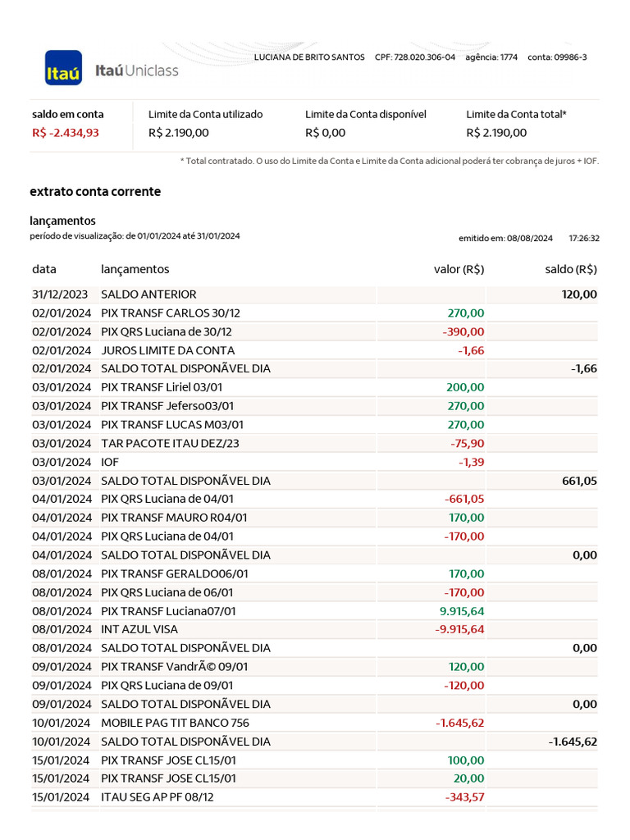This screenshot has width=630, height=840.
Task: Select the SALDO ANTERIOR row
Action: (x=148, y=294)
